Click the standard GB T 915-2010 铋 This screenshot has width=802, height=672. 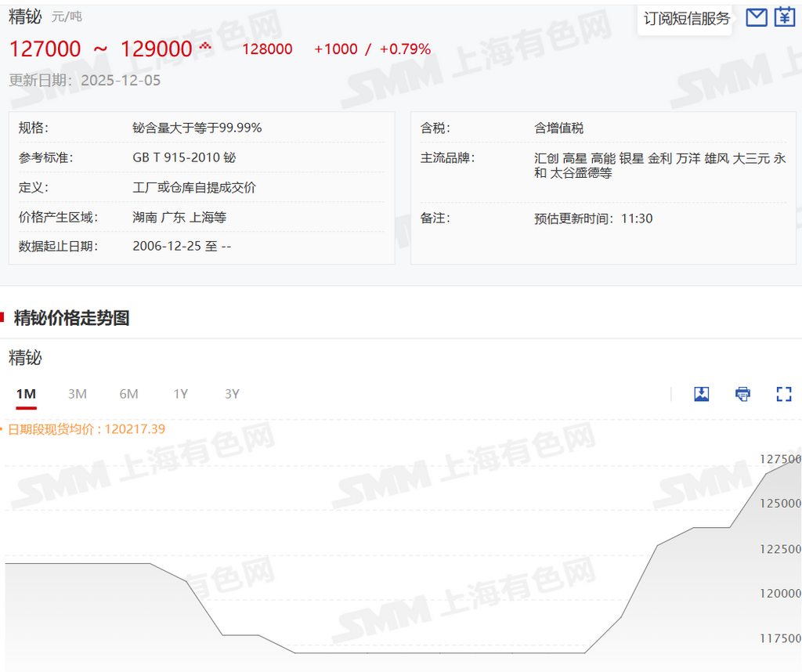click(184, 157)
